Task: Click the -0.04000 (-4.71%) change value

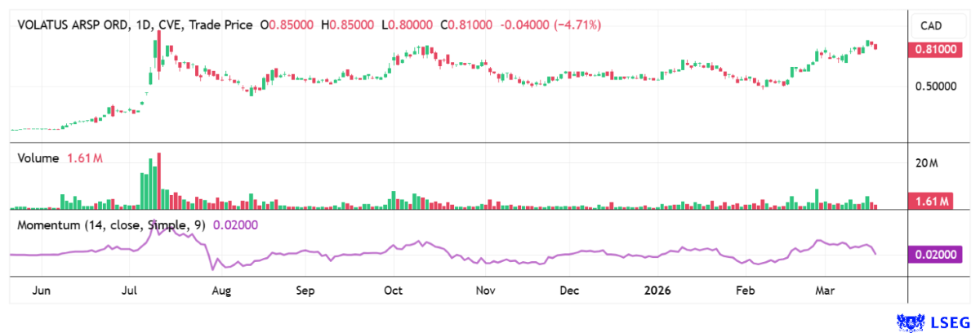Action: [550, 25]
